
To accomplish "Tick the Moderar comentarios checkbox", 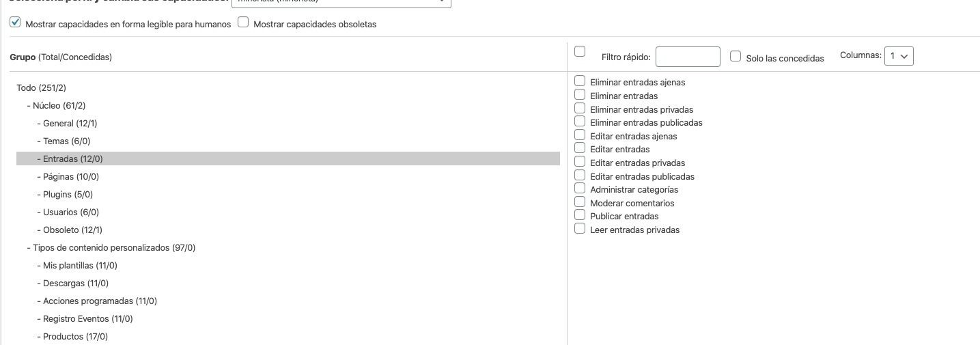I will pyautogui.click(x=580, y=202).
